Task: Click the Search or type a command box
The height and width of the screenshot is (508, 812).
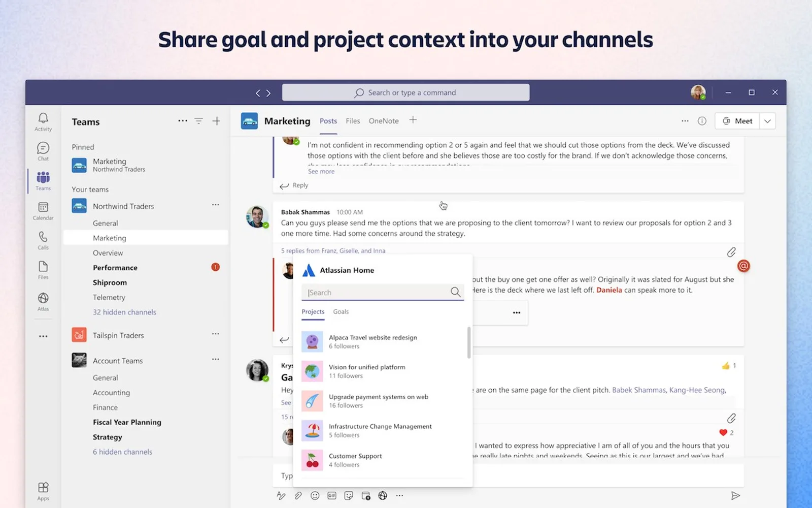Action: click(x=405, y=92)
